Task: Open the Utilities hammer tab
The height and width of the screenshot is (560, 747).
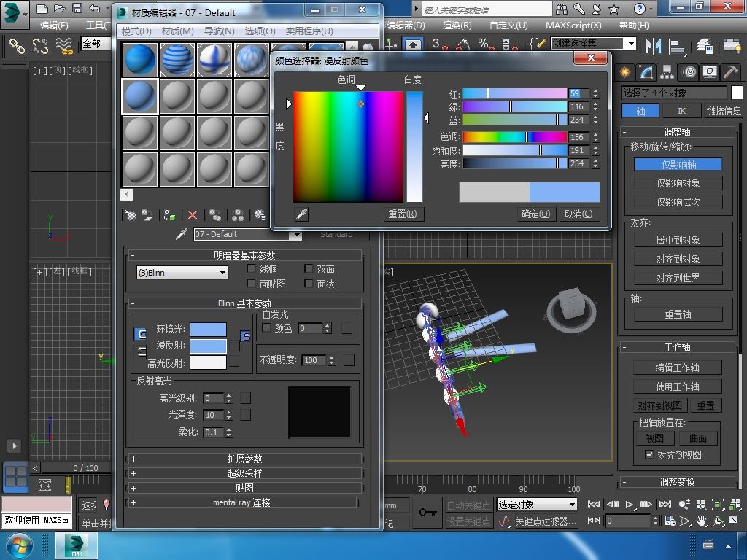Action: point(730,72)
